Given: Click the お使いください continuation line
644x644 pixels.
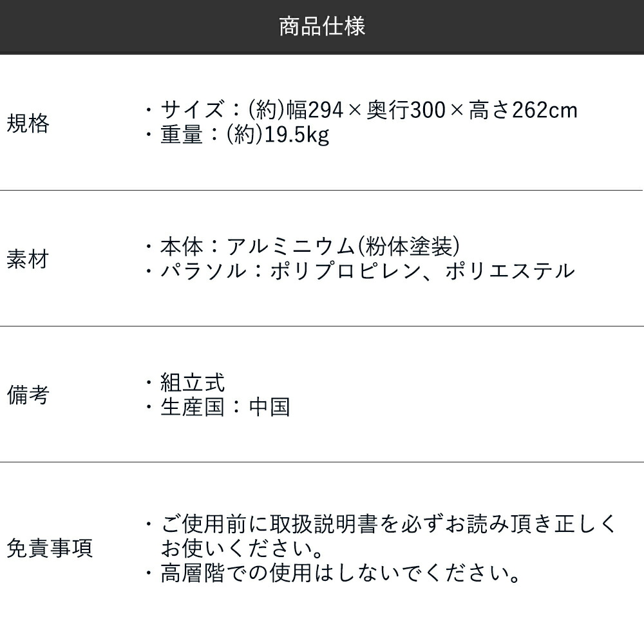Looking at the screenshot, I should click(242, 548).
